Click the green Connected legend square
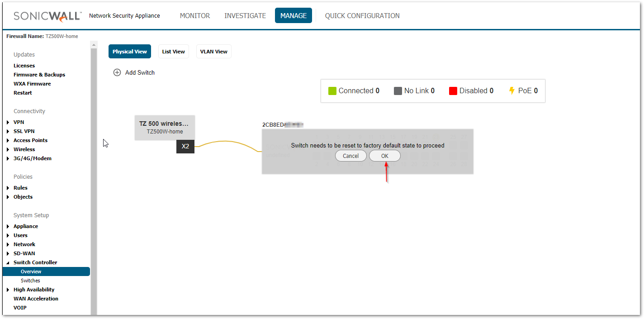Viewport: 644px width, 319px height. pos(332,91)
